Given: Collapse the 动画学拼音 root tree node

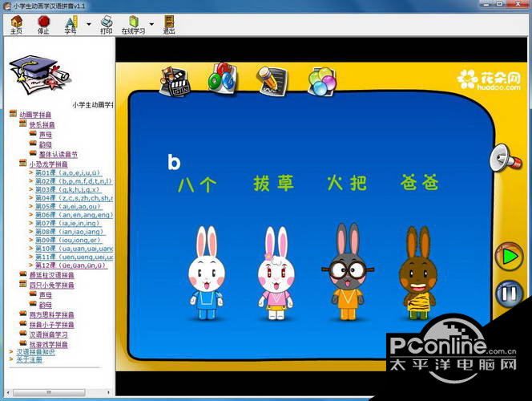Looking at the screenshot, I should [13, 114].
